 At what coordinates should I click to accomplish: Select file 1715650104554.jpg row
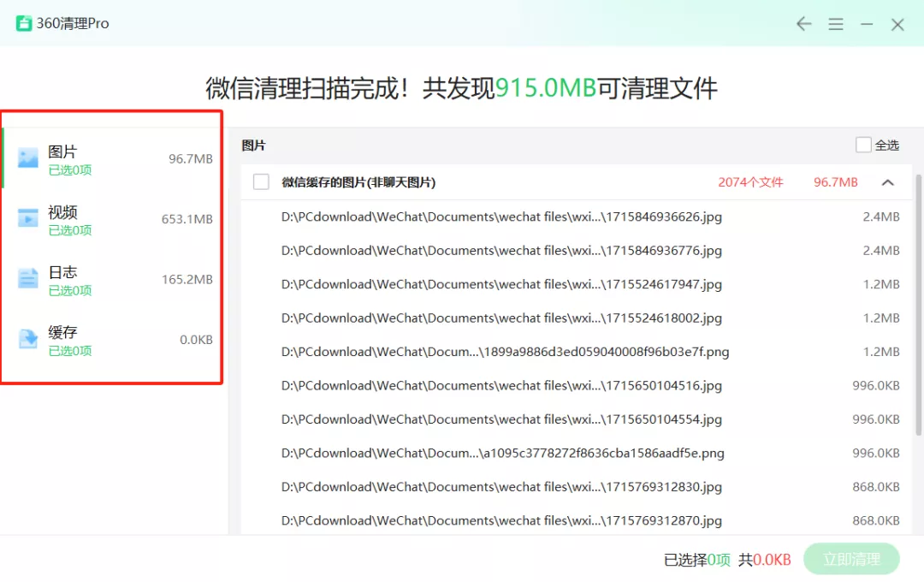[577, 419]
